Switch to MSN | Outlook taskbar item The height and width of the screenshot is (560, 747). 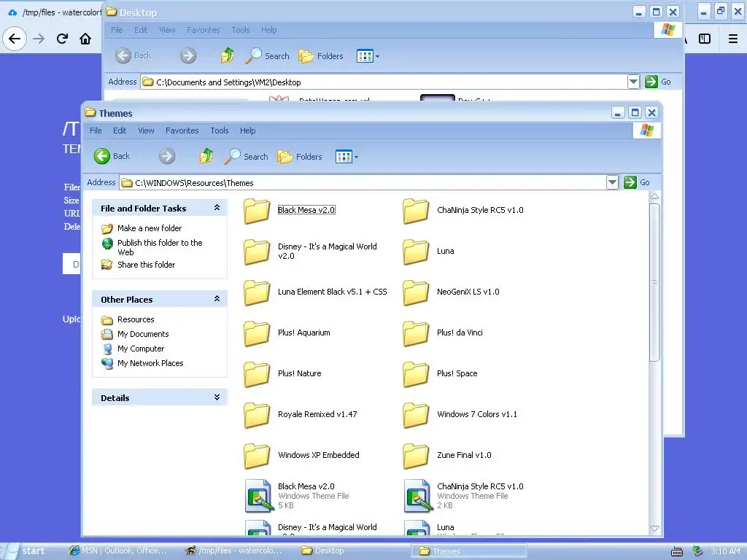[x=118, y=551]
